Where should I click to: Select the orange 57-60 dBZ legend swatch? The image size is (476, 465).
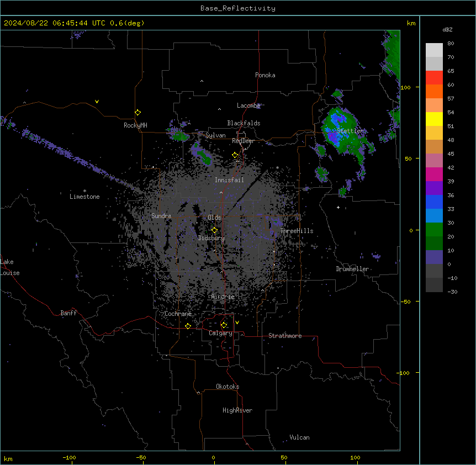pyautogui.click(x=434, y=91)
